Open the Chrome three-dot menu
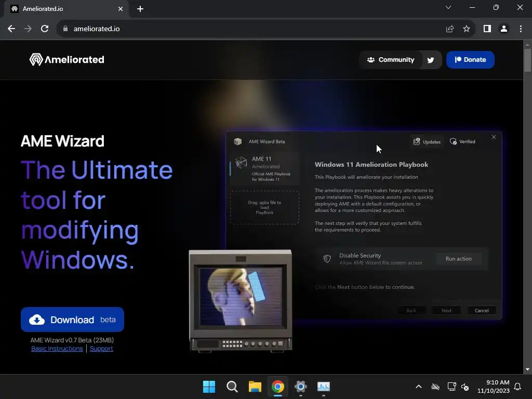The width and height of the screenshot is (532, 399). coord(521,29)
